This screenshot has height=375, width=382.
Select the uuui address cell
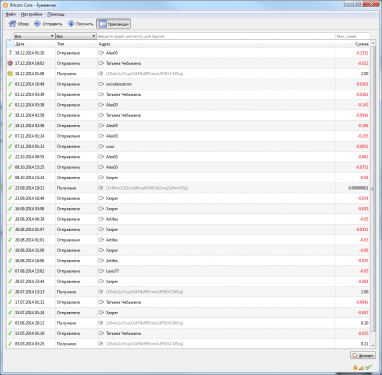tap(216, 146)
